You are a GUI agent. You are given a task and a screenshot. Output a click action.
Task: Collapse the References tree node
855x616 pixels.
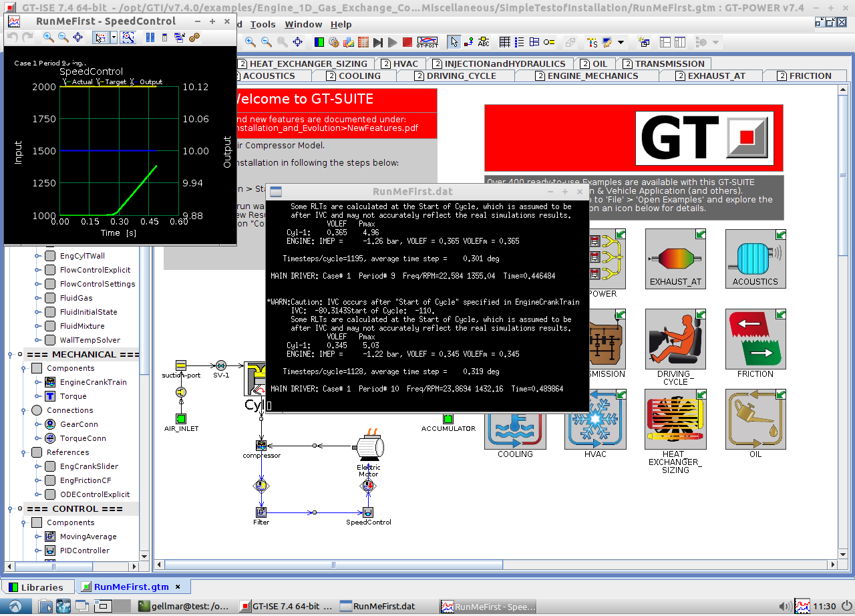[23, 452]
